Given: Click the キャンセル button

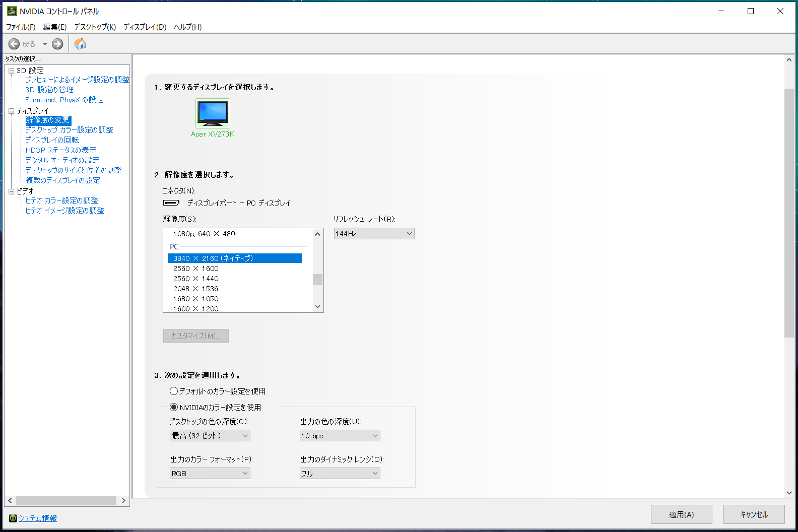Looking at the screenshot, I should click(x=754, y=514).
